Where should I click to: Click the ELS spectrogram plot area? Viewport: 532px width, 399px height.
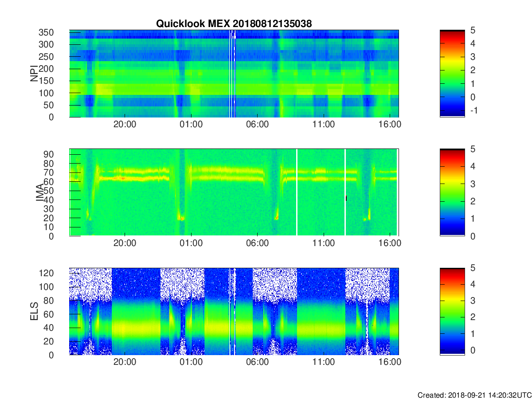[x=234, y=311]
